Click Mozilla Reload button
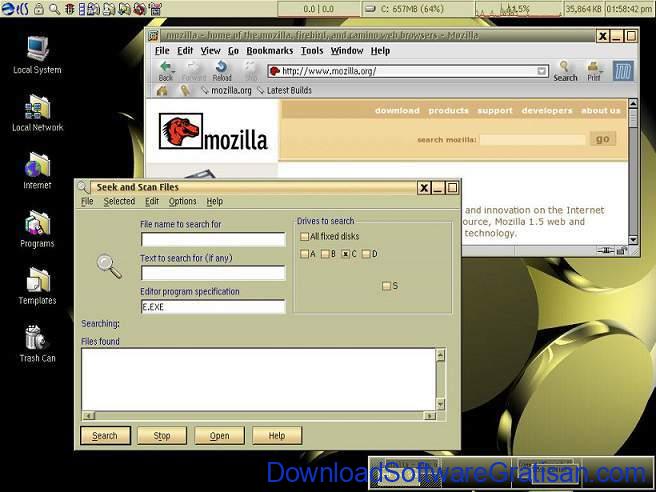 click(x=222, y=71)
